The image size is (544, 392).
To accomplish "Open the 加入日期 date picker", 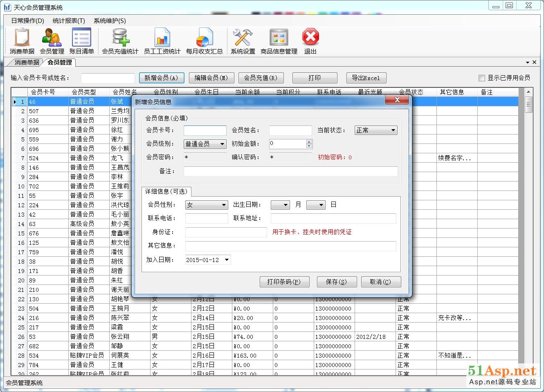I will pyautogui.click(x=227, y=260).
